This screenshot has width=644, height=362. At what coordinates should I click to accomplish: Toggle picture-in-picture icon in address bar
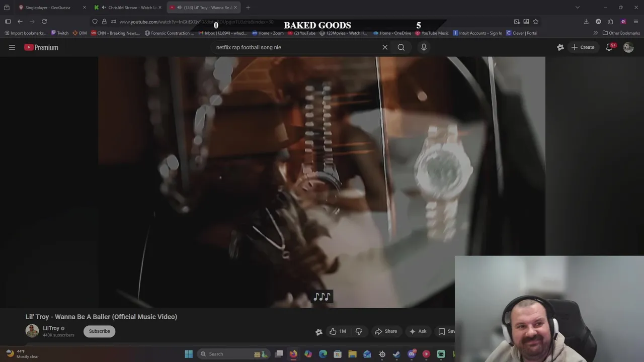point(517,22)
